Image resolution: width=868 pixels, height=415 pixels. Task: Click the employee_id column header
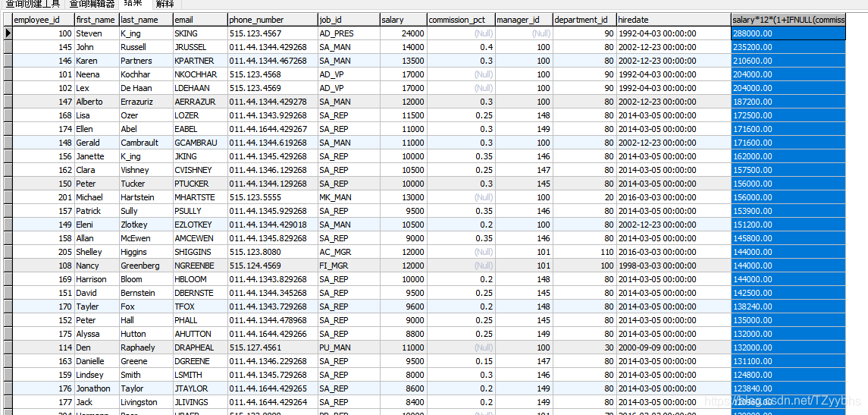43,20
